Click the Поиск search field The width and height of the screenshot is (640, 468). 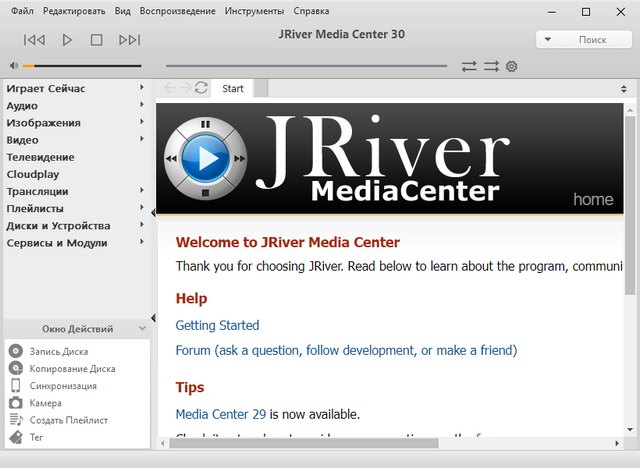(x=585, y=40)
